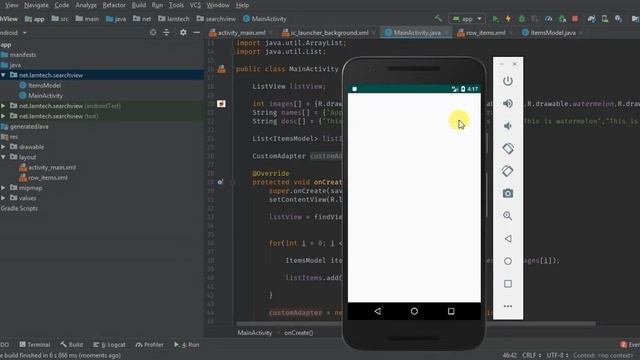This screenshot has width=640, height=360.
Task: Rotate emulator left icon
Action: pos(508,149)
